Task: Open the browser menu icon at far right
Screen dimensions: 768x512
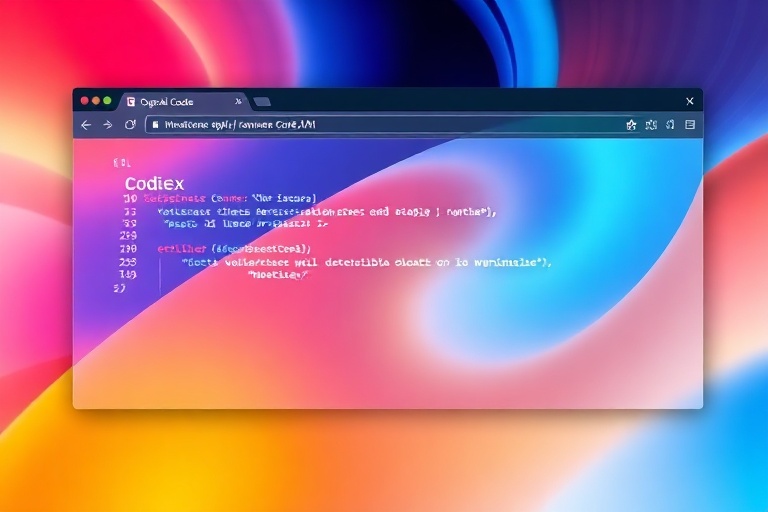Action: pos(690,124)
